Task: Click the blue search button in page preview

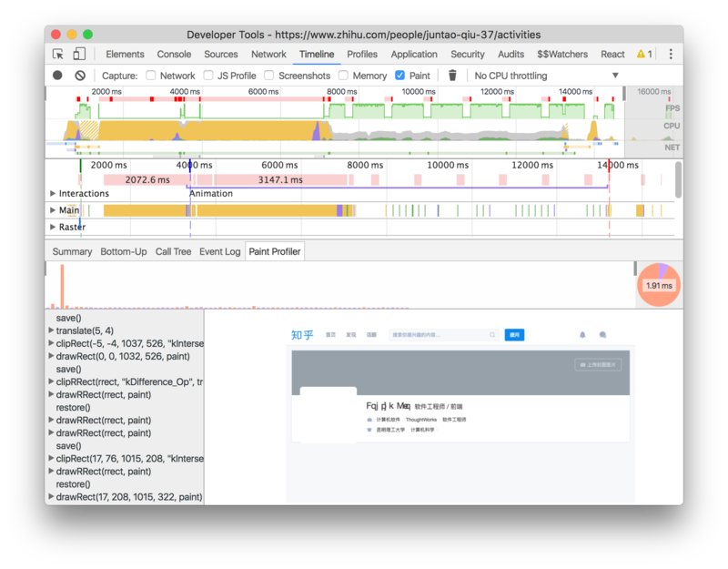Action: [x=514, y=335]
